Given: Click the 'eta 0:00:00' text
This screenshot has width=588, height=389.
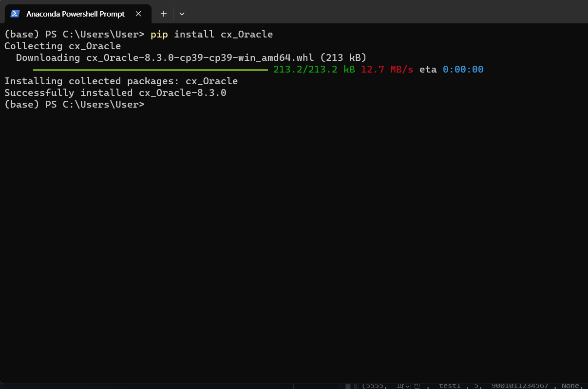Looking at the screenshot, I should click(451, 69).
